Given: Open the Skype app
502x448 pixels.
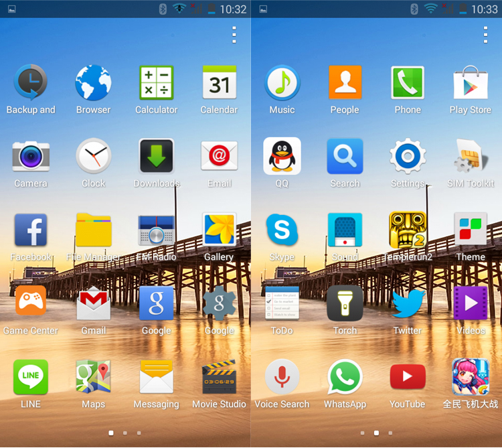Looking at the screenshot, I should coord(282,230).
